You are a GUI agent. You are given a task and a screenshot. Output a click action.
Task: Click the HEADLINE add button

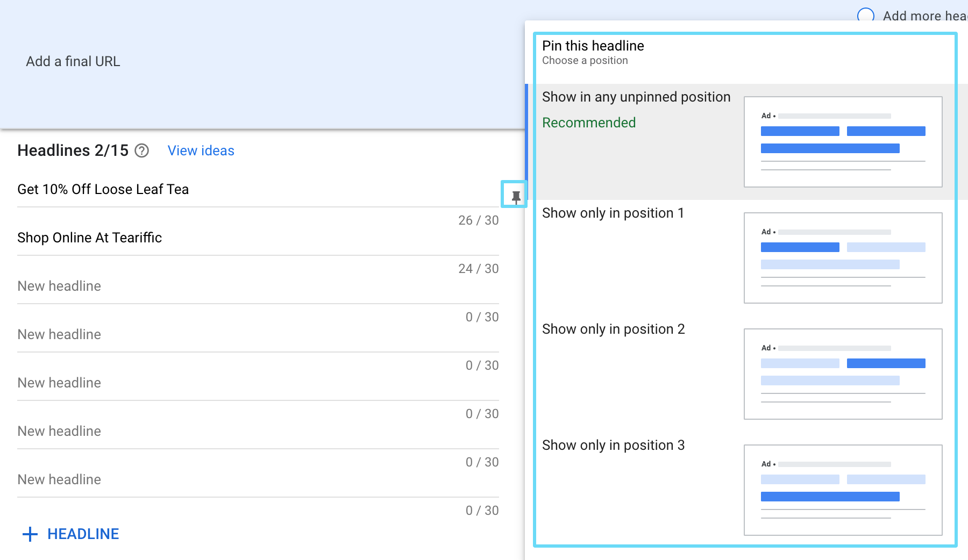(70, 534)
